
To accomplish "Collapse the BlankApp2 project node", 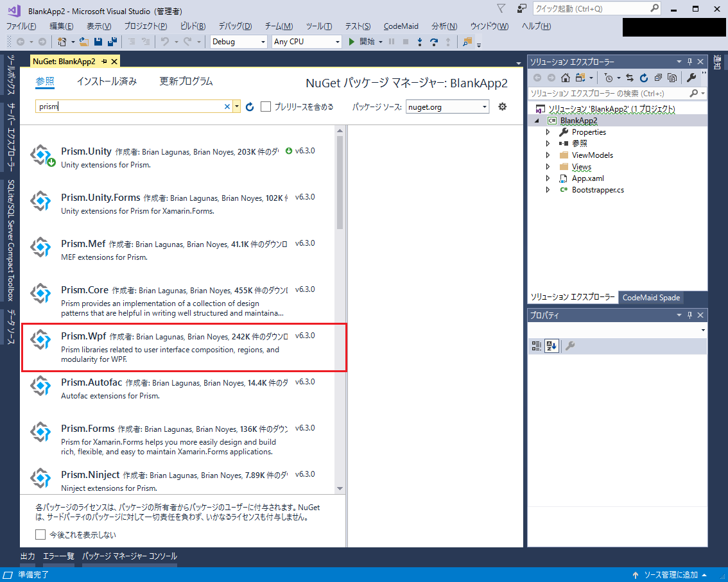I will click(x=537, y=121).
